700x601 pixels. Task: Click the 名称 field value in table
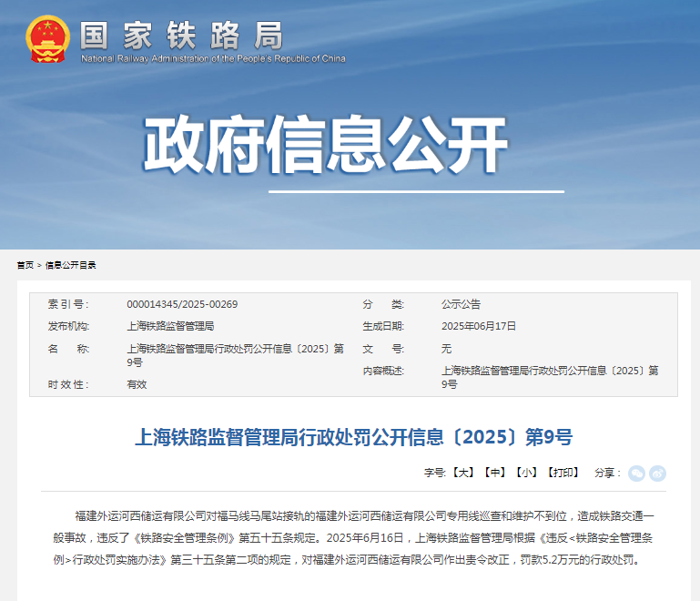[234, 355]
